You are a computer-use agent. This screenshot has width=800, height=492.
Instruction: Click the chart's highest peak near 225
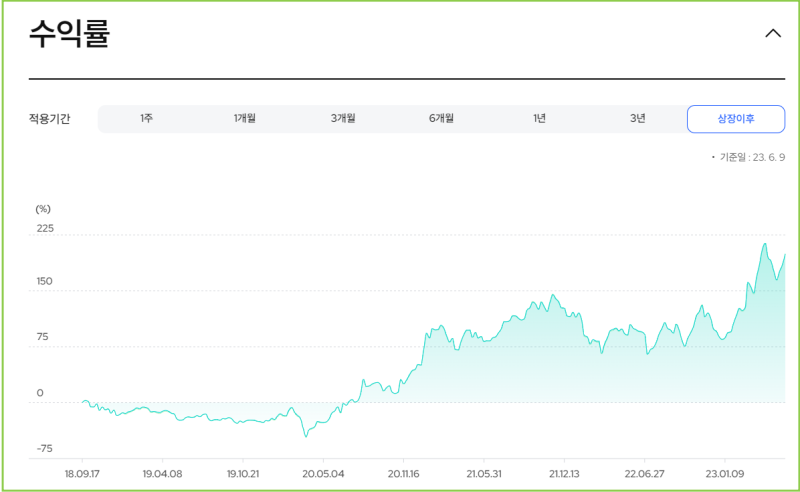click(765, 244)
